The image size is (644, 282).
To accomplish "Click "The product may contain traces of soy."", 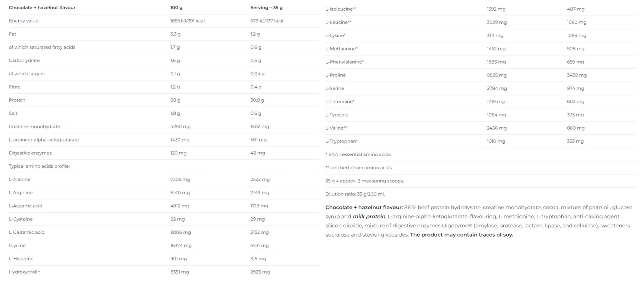I will click(462, 235).
